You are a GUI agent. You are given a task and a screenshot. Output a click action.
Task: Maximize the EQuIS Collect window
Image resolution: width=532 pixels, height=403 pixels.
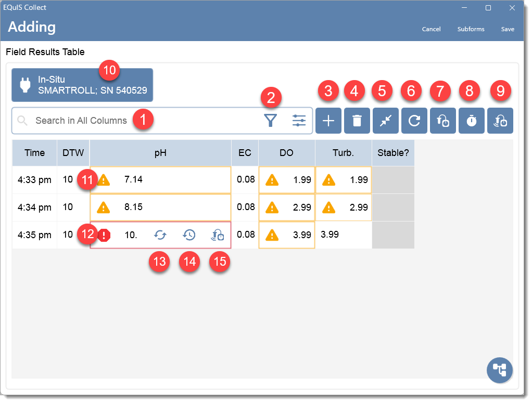[488, 8]
